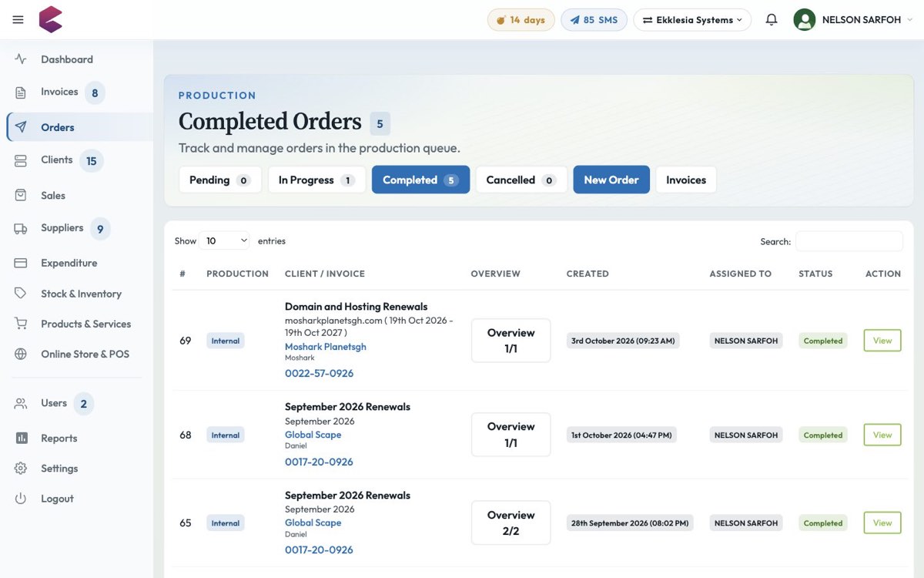Click the Clients stack icon
924x578 pixels.
(x=21, y=160)
